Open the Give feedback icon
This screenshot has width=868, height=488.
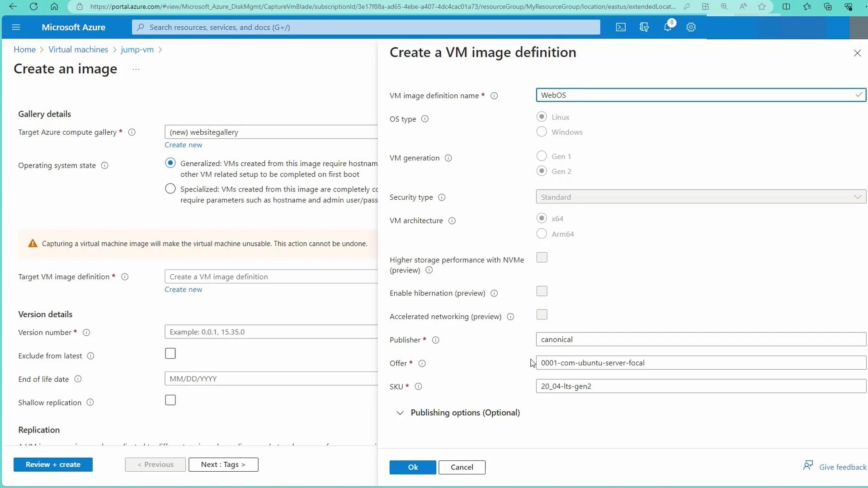point(808,465)
